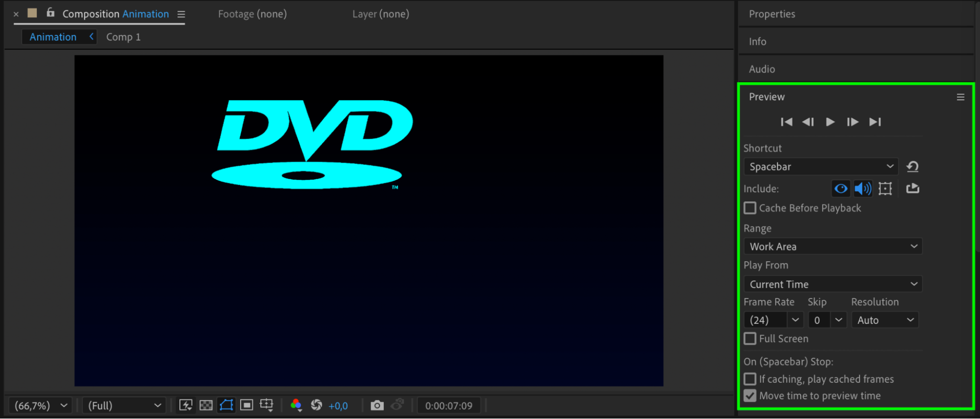
Task: Toggle mask and shape path visibility
Action: click(x=226, y=405)
